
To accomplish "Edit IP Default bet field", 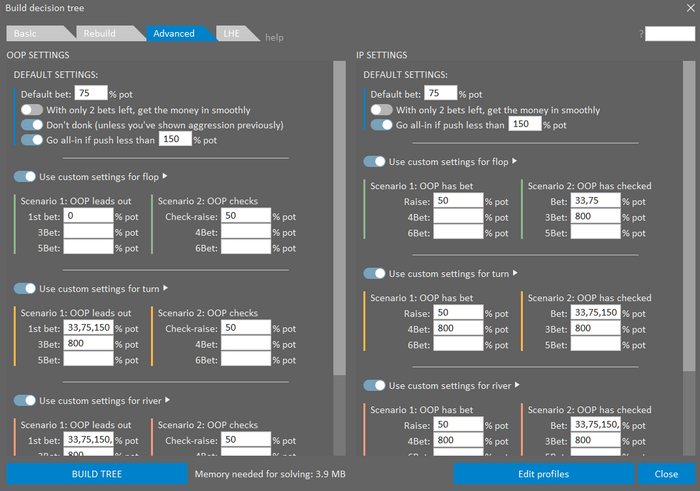I will pyautogui.click(x=441, y=93).
